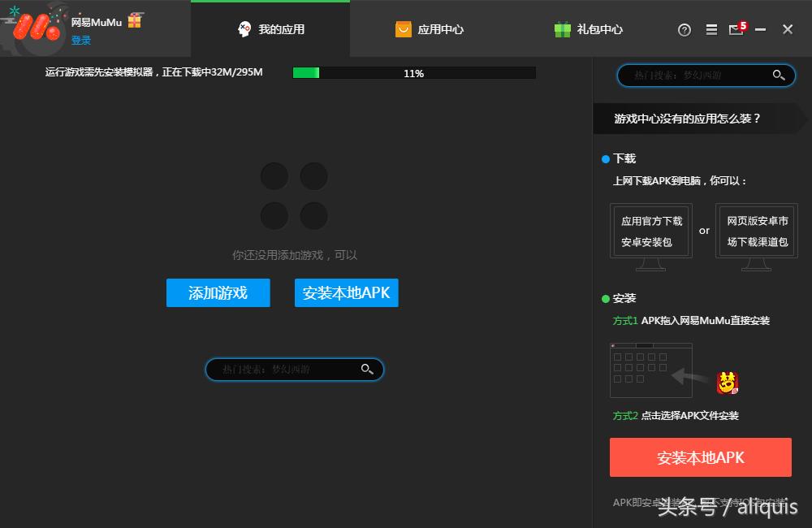812x528 pixels.
Task: Open the gift box icon beside 网易MuMu
Action: pos(134,21)
